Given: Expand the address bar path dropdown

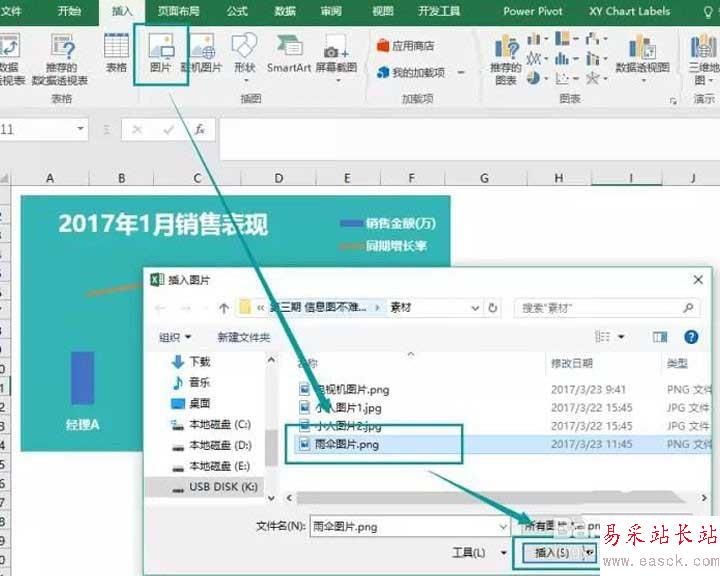Looking at the screenshot, I should tap(475, 308).
